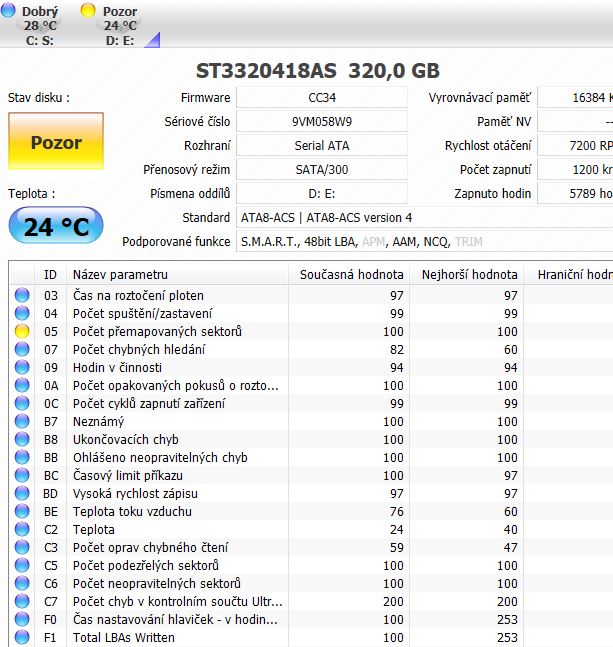This screenshot has width=613, height=647.
Task: Click the yellow Pozor health status button
Action: pos(56,142)
